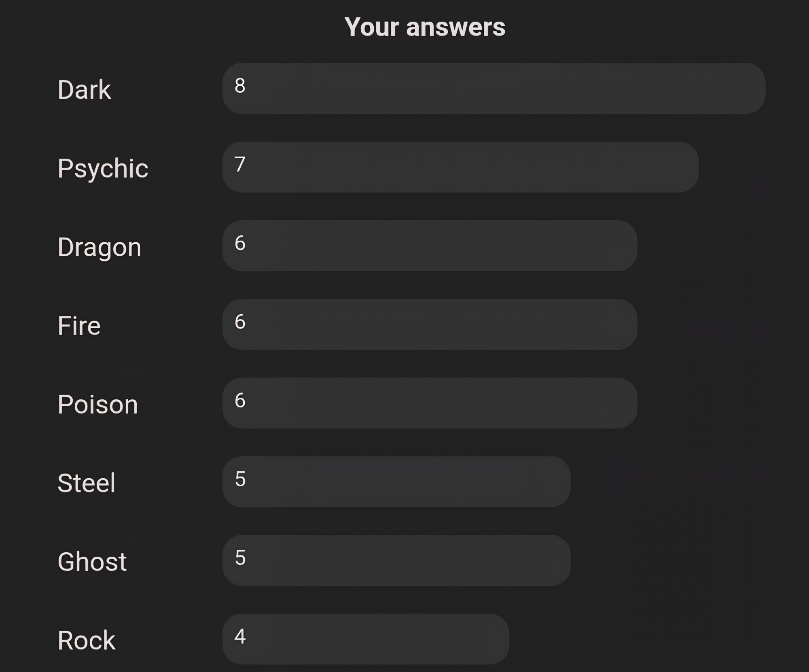Select the Dragon type label
This screenshot has height=672, width=809.
tap(100, 247)
